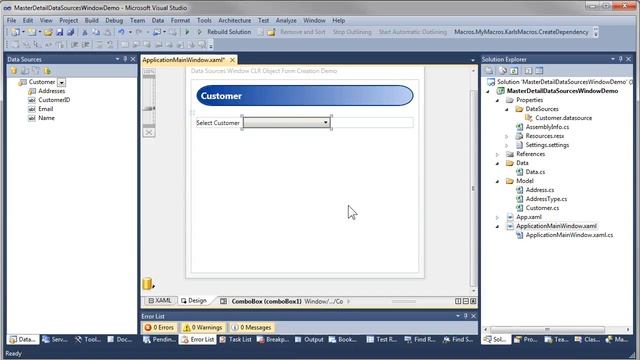The width and height of the screenshot is (640, 360).
Task: Open the Build menu
Action: [91, 20]
